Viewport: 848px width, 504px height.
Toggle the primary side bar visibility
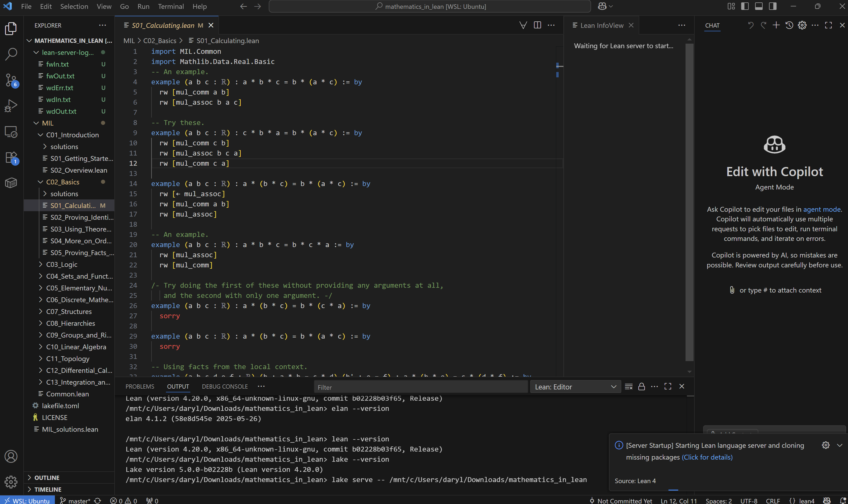tap(745, 6)
